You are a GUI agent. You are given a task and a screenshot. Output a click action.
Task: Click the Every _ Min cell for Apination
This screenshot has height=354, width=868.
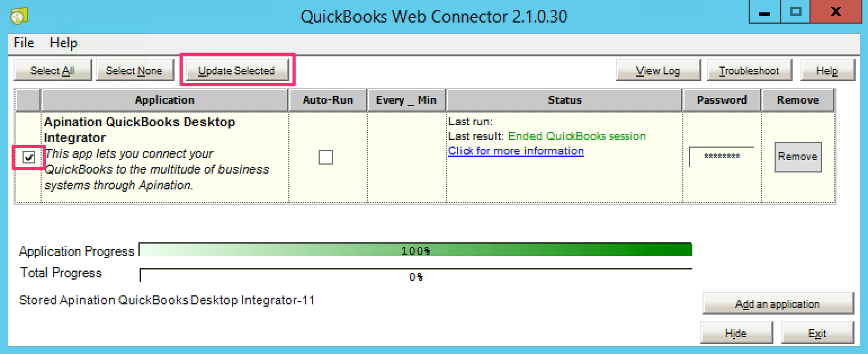click(x=406, y=157)
